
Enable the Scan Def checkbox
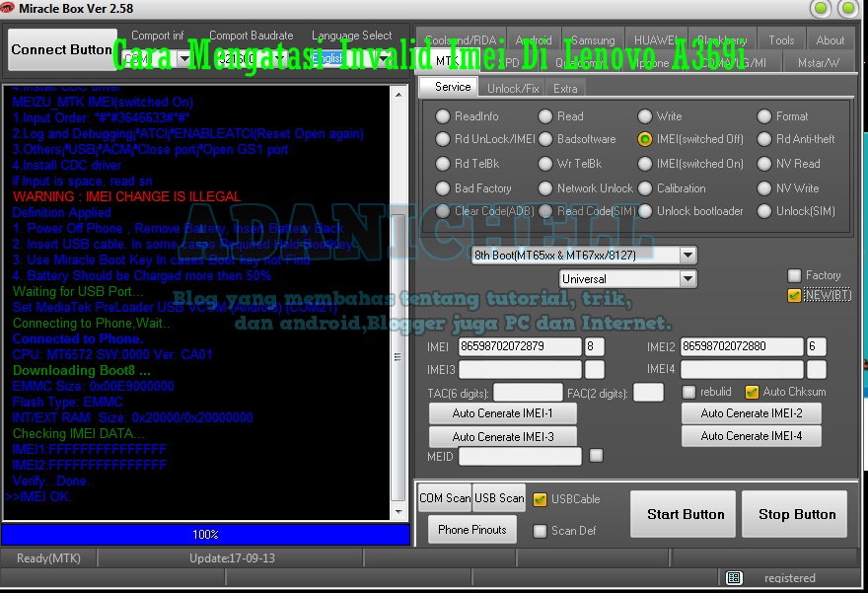click(x=540, y=531)
